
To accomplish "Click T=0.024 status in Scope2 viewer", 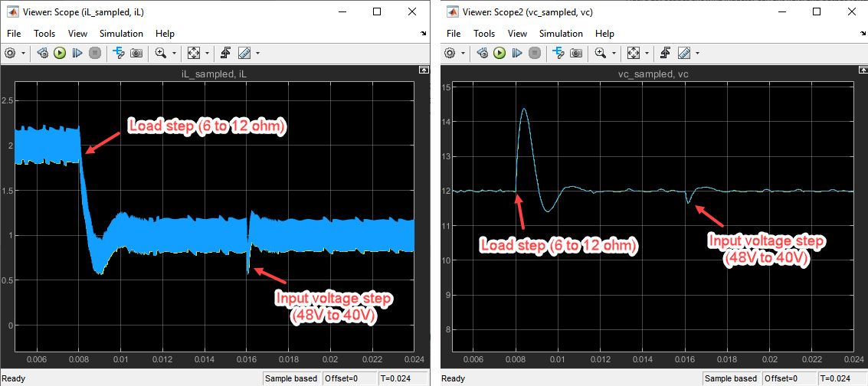I will (835, 379).
